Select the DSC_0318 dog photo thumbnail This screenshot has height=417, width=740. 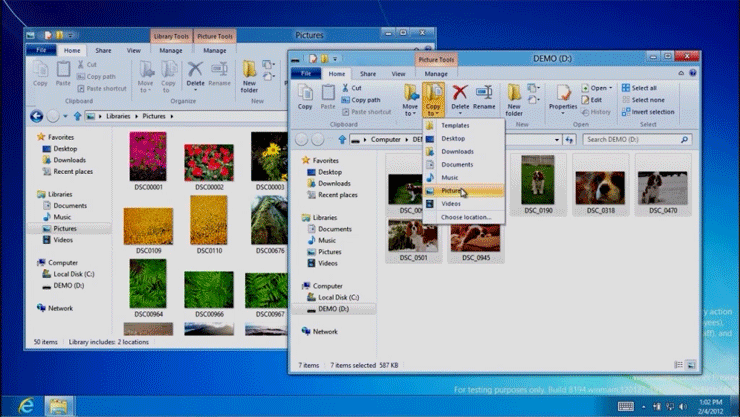(x=600, y=184)
